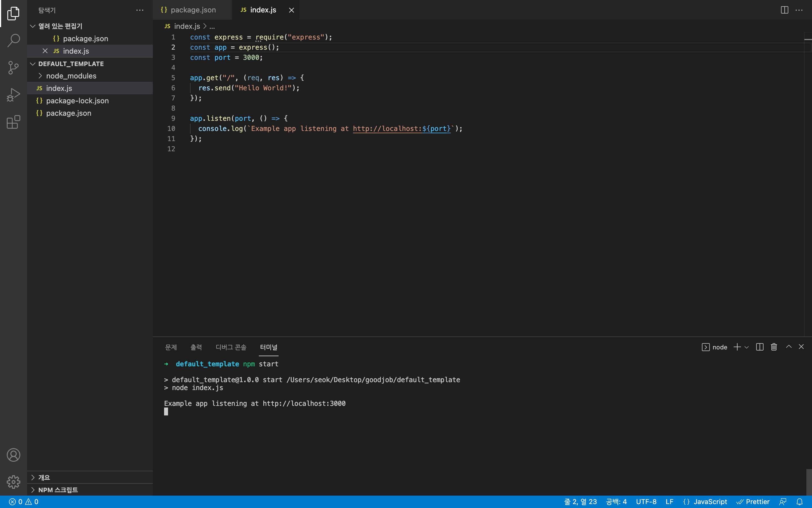Change indentation setting 공백: 4
The height and width of the screenshot is (508, 812).
coord(616,502)
